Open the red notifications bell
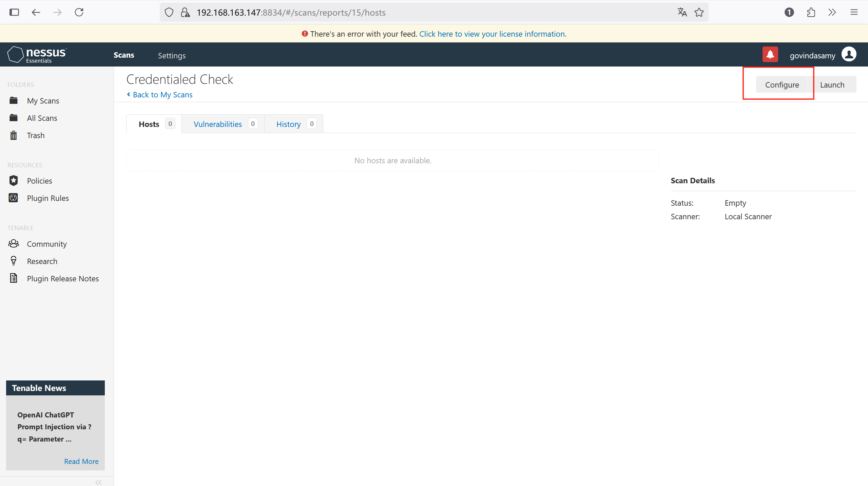This screenshot has height=486, width=868. pyautogui.click(x=770, y=55)
